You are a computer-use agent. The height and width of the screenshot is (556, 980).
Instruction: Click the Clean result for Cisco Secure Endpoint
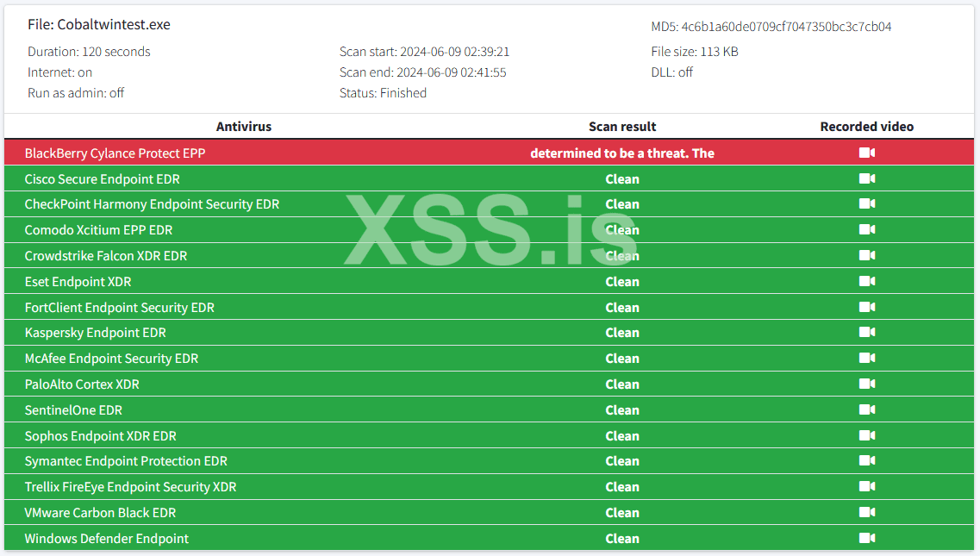tap(622, 179)
